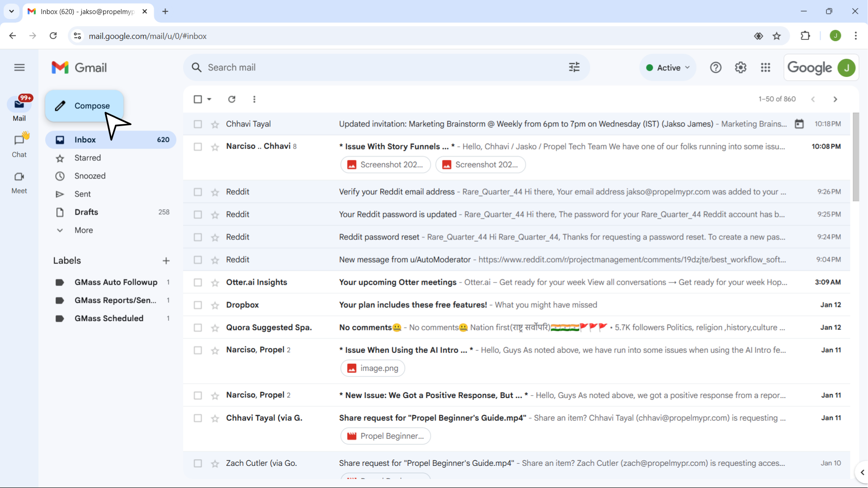Select the Quora Suggested Spaces checkbox
The height and width of the screenshot is (488, 868).
(x=198, y=328)
